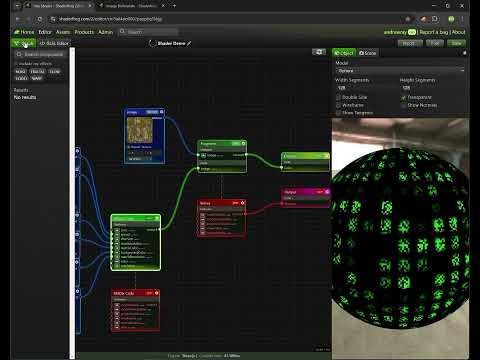Click the Width Segments value field
The height and width of the screenshot is (360, 480).
tap(365, 88)
